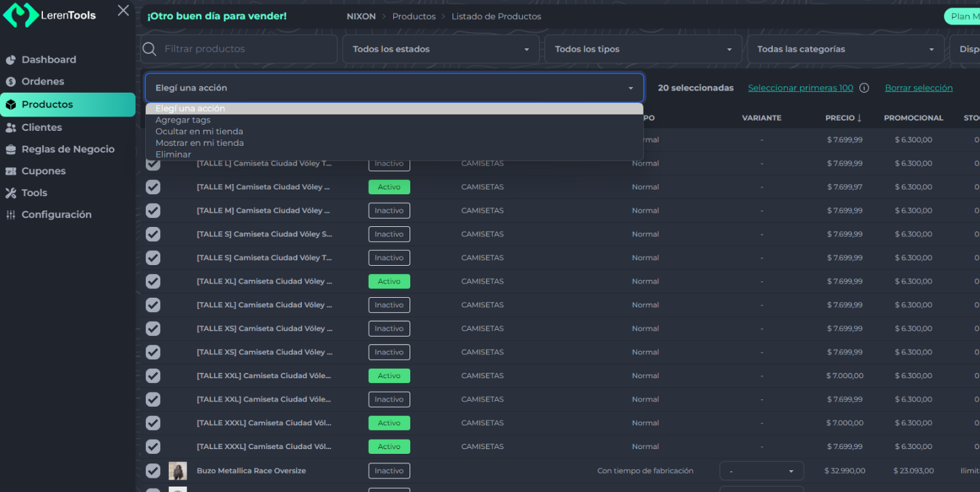
Task: Click the Clientes people icon
Action: [x=11, y=127]
